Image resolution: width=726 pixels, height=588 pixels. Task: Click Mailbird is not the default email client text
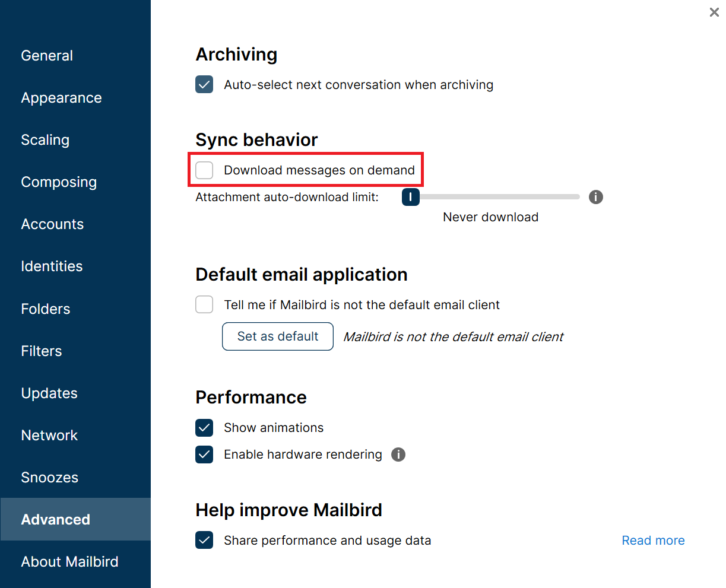pyautogui.click(x=454, y=337)
